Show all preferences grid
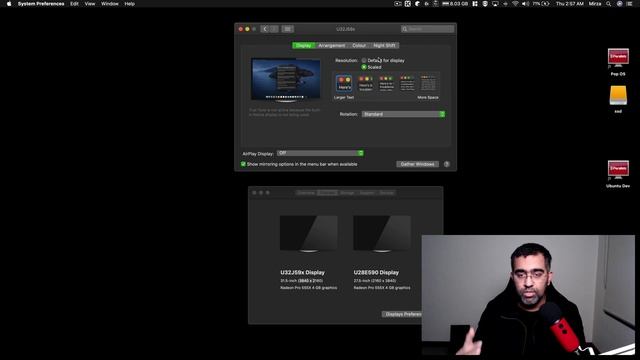Image resolution: width=640 pixels, height=360 pixels. tap(287, 29)
